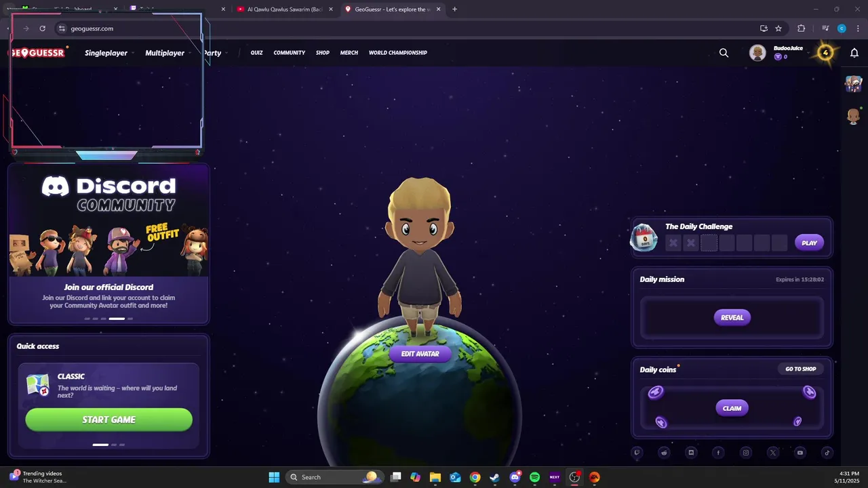Open the SHOP menu item
The height and width of the screenshot is (488, 868).
pos(323,53)
